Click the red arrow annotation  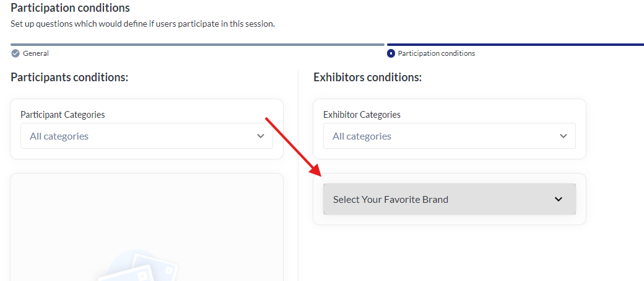point(292,146)
